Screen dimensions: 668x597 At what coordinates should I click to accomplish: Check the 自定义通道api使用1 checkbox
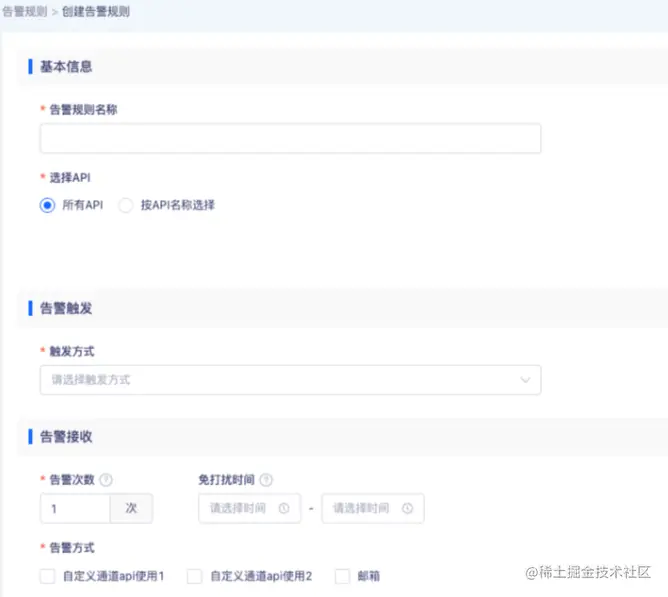coord(47,576)
